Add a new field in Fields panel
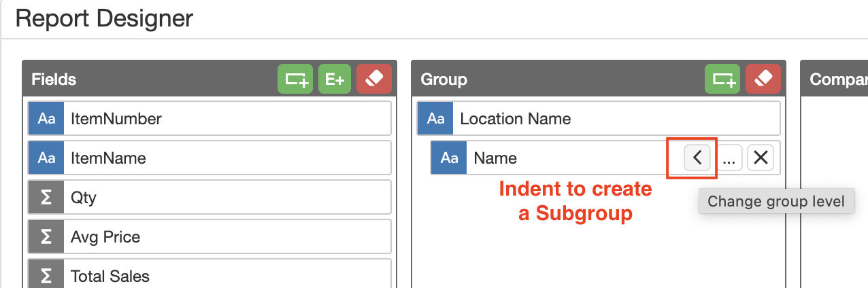 [295, 79]
